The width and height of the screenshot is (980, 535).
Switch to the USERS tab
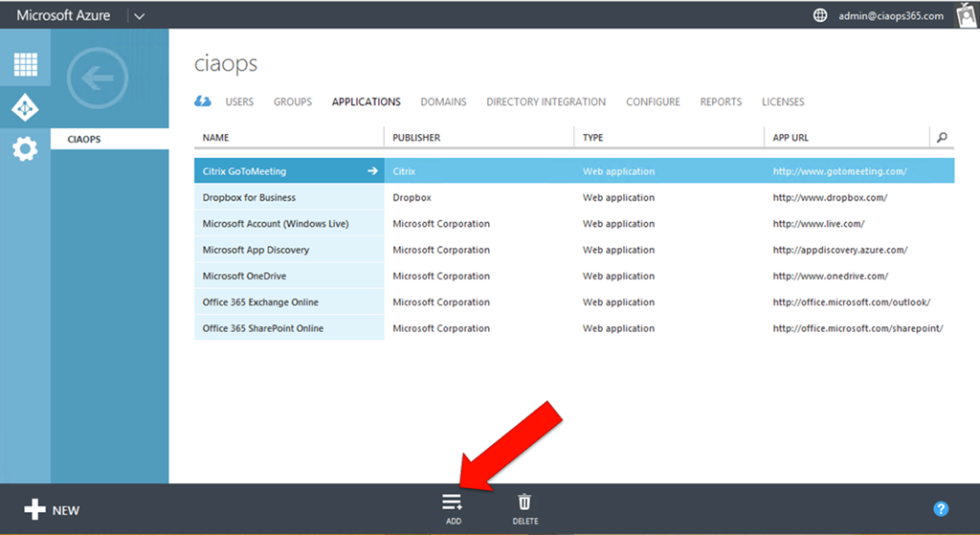[239, 101]
